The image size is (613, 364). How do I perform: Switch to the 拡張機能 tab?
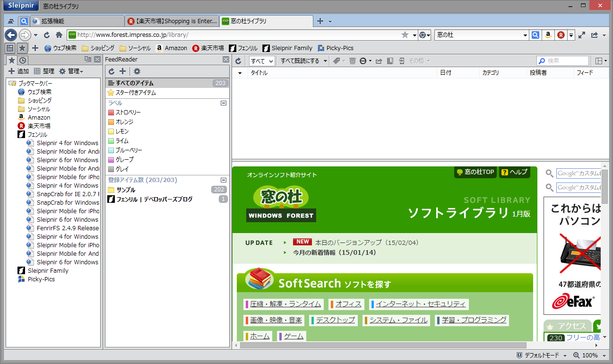(76, 21)
